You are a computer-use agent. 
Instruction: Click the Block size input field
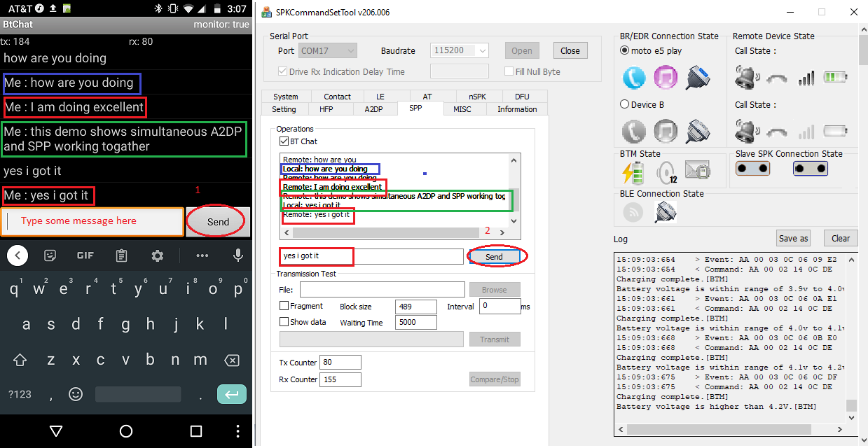click(x=416, y=307)
